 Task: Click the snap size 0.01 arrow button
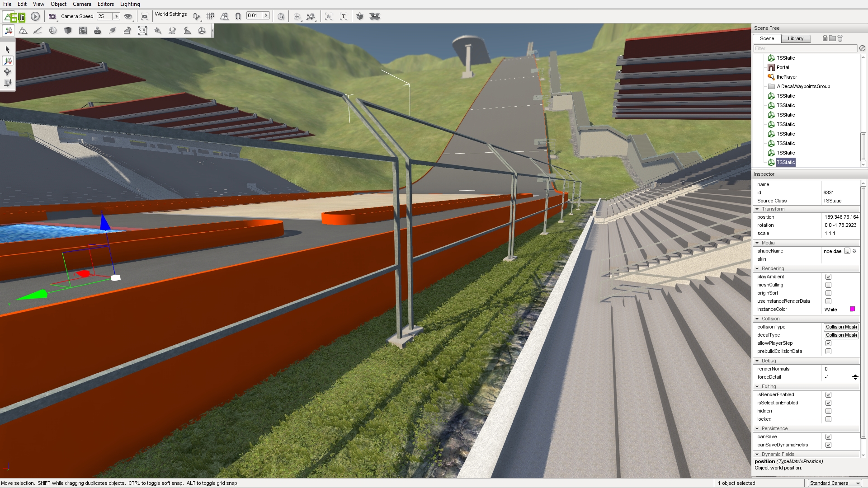click(266, 16)
